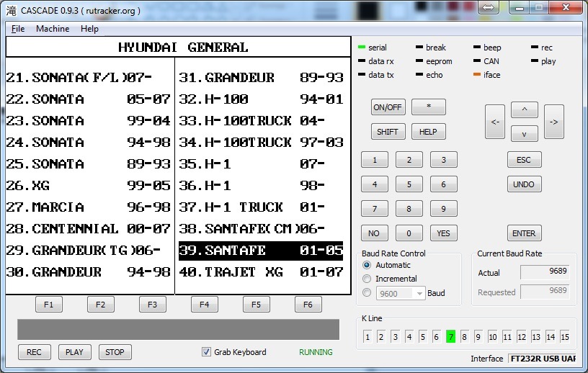Click the STOP button
The width and height of the screenshot is (588, 373).
pyautogui.click(x=115, y=352)
